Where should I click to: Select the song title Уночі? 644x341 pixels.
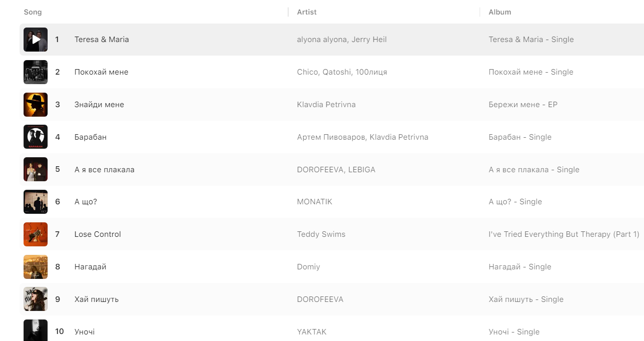tap(85, 332)
